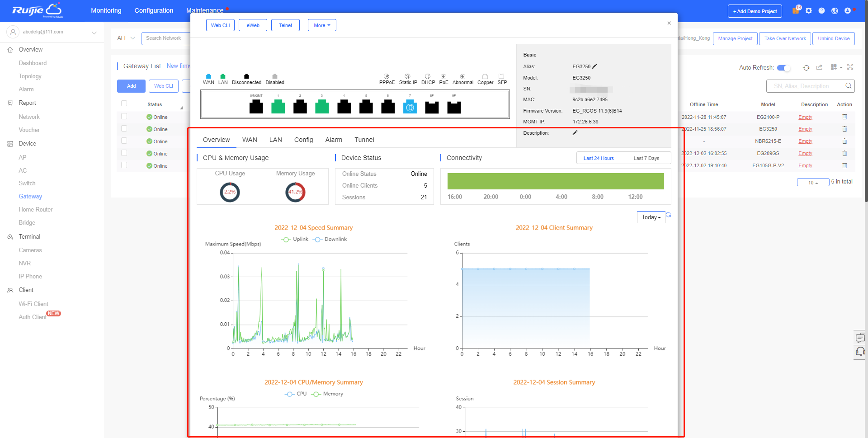Click the Add Demo Project button
Image resolution: width=868 pixels, height=438 pixels.
[x=755, y=11]
